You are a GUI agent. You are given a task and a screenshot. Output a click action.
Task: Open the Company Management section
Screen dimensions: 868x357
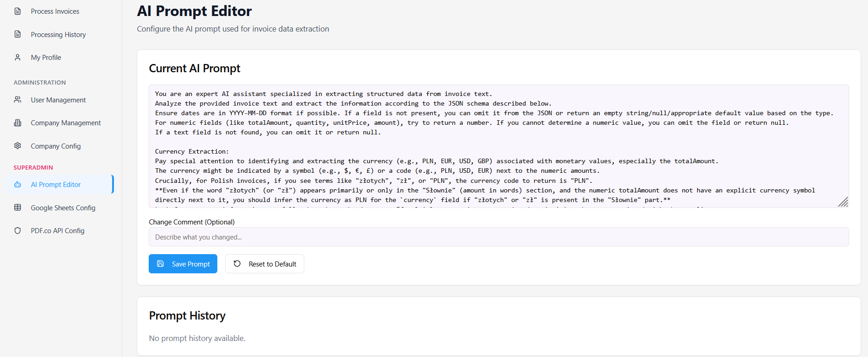click(x=66, y=123)
